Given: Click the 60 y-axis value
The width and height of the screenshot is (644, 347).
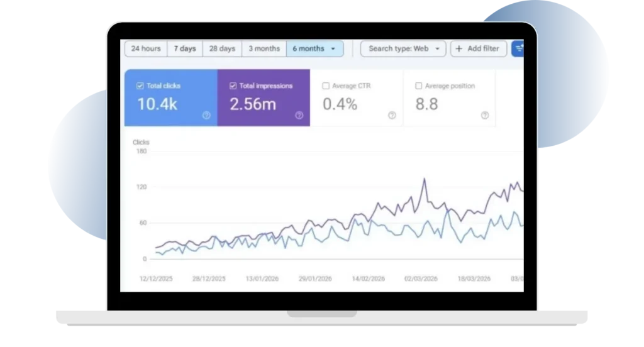Looking at the screenshot, I should pos(143,223).
